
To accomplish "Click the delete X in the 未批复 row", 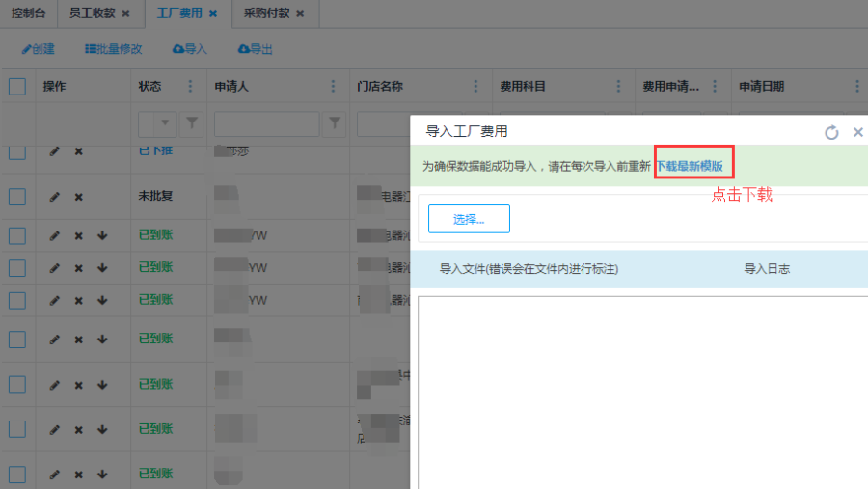I will [x=79, y=197].
